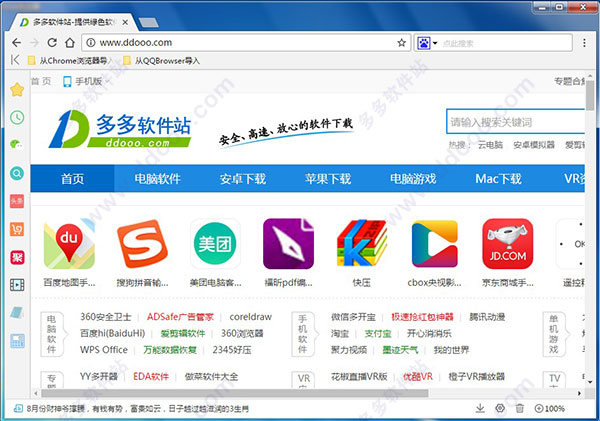Open the 福昕pdf app icon
This screenshot has height=421, width=600.
coord(289,244)
